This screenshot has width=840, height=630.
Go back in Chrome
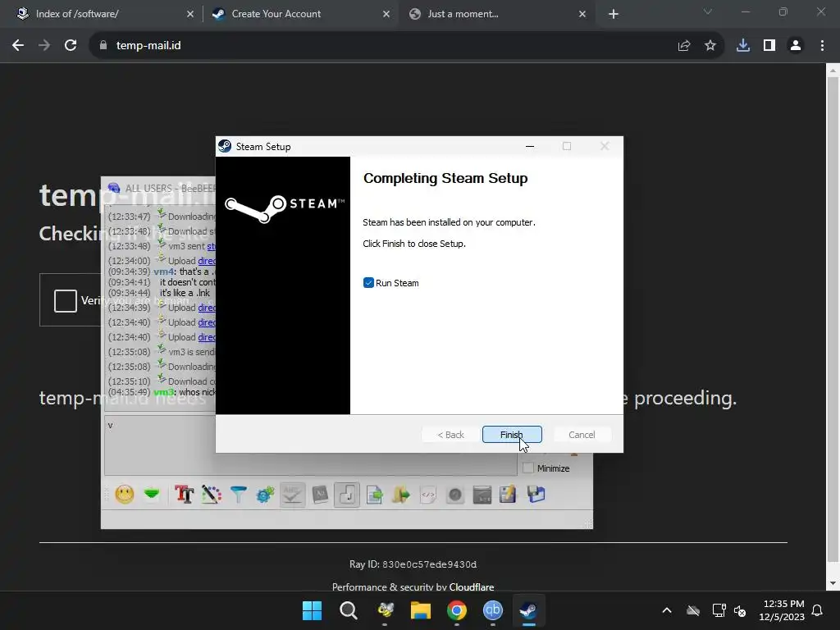pyautogui.click(x=18, y=46)
